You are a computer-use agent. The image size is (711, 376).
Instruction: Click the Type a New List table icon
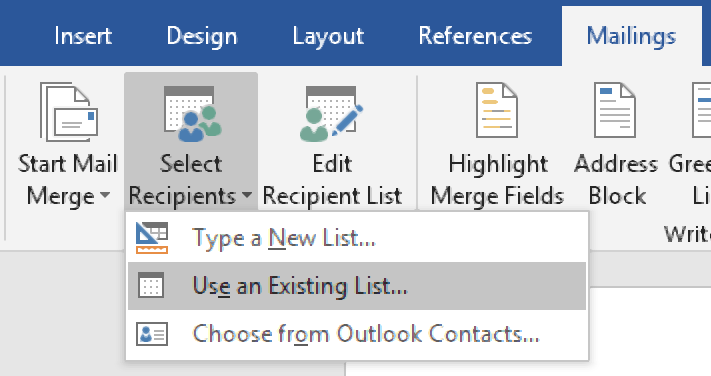(152, 238)
